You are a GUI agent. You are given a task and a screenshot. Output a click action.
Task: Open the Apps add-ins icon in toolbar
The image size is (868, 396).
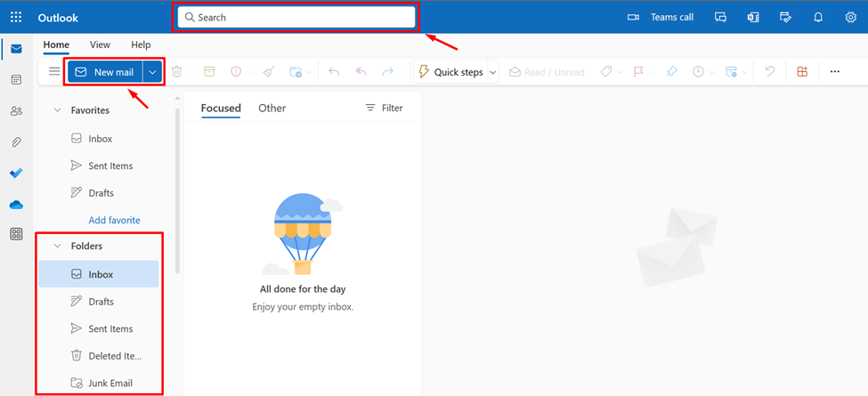802,72
